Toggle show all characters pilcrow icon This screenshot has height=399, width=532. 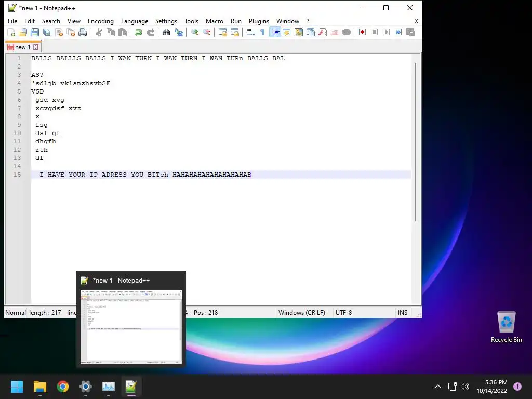262,33
